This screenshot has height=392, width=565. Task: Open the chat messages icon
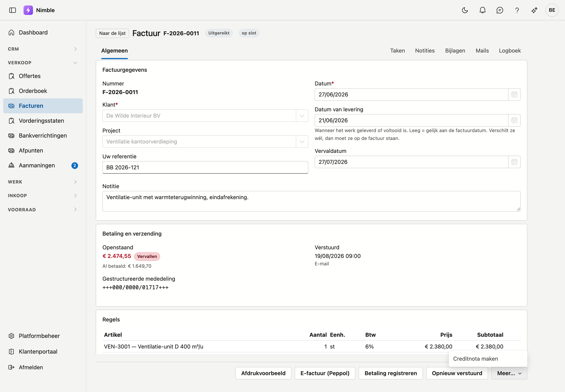(500, 10)
